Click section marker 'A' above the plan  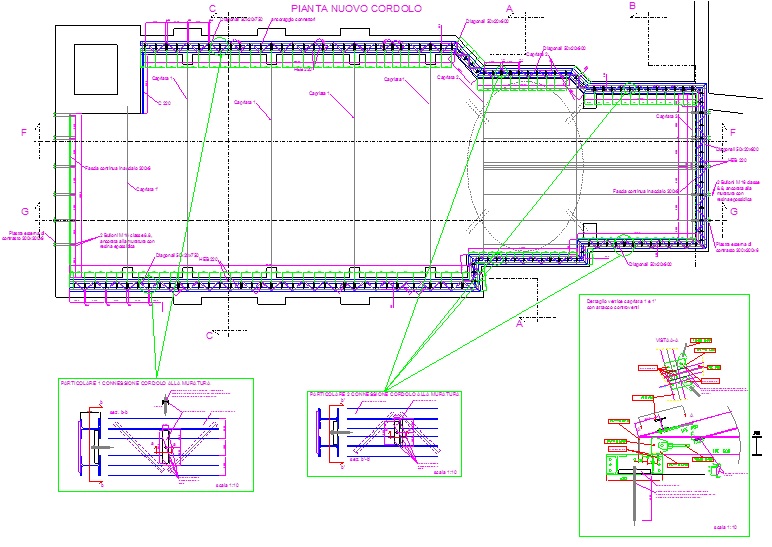[x=509, y=8]
